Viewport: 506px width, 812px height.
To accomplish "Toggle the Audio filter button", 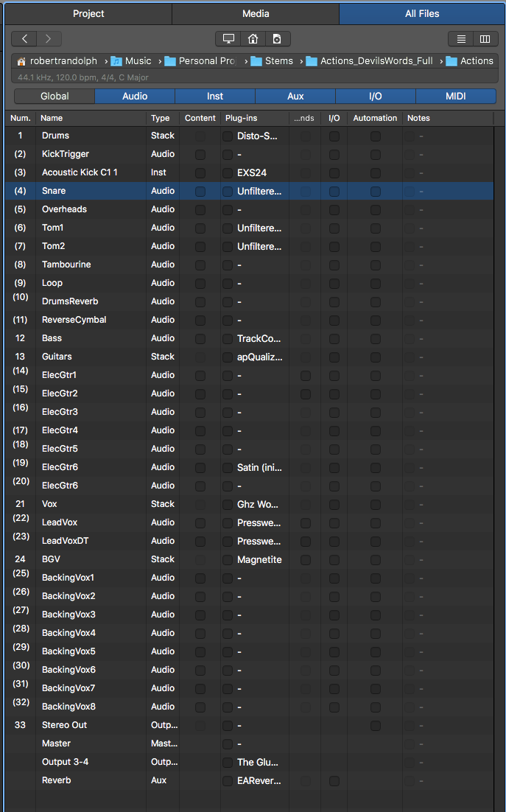I will pos(135,96).
